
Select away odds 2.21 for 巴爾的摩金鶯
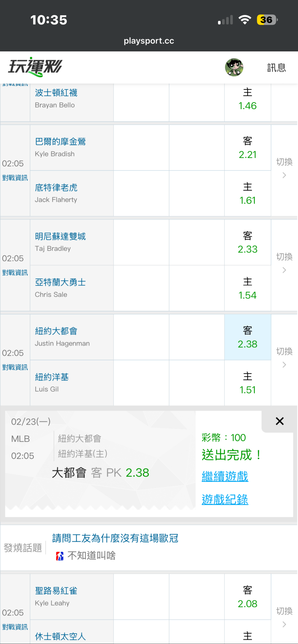point(248,148)
